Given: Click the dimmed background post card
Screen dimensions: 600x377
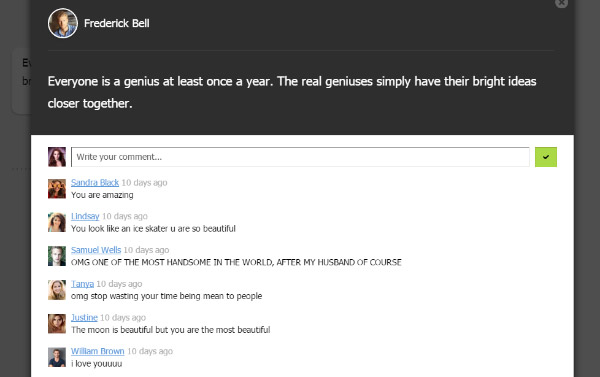Looking at the screenshot, I should (x=21, y=80).
